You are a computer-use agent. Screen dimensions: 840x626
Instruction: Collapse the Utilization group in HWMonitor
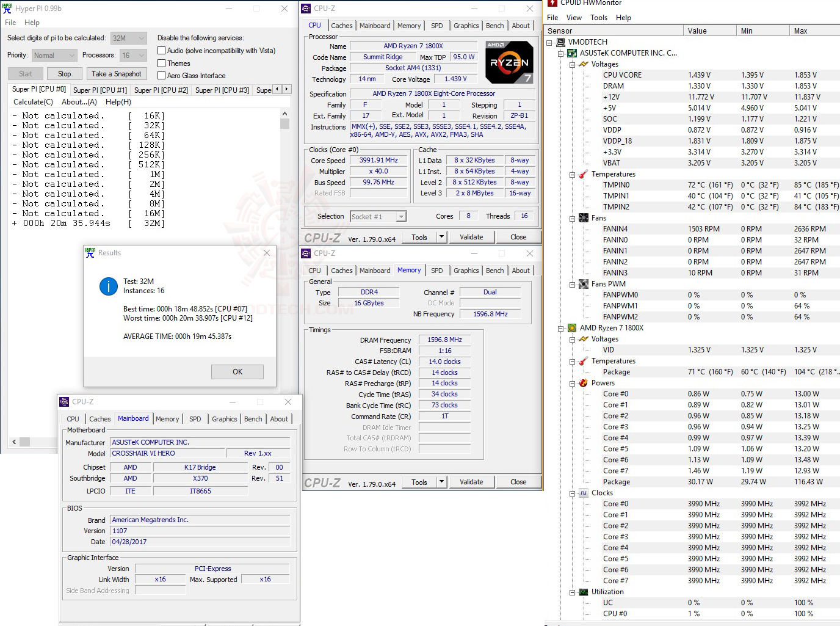(x=572, y=592)
